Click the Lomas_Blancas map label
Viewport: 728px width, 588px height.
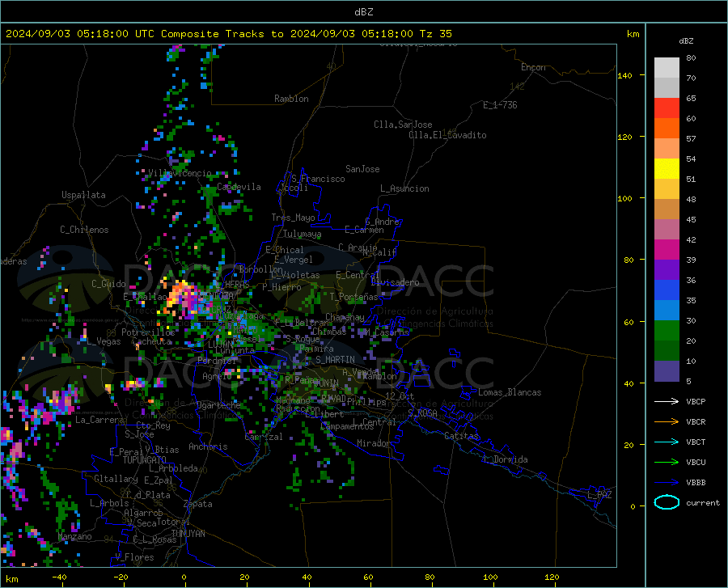click(510, 392)
